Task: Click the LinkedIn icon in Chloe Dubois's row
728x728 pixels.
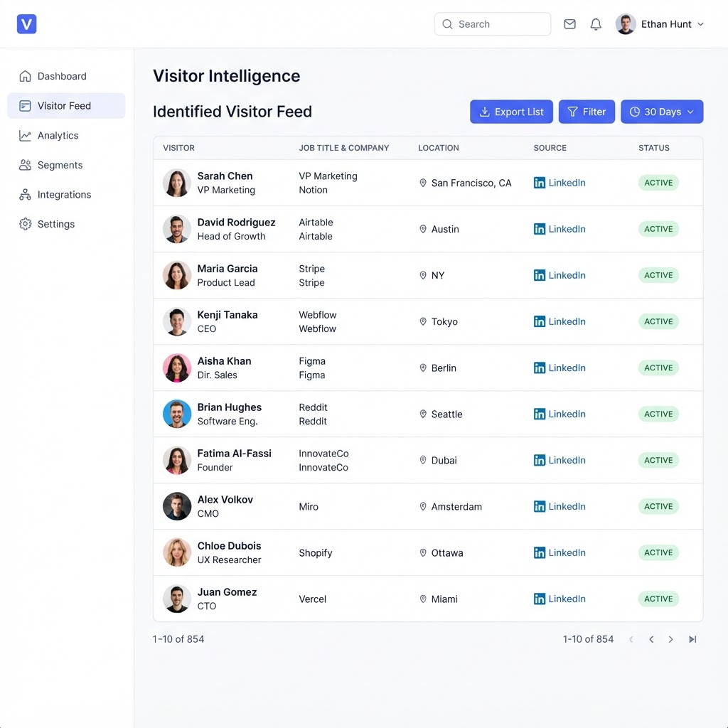Action: coord(540,552)
